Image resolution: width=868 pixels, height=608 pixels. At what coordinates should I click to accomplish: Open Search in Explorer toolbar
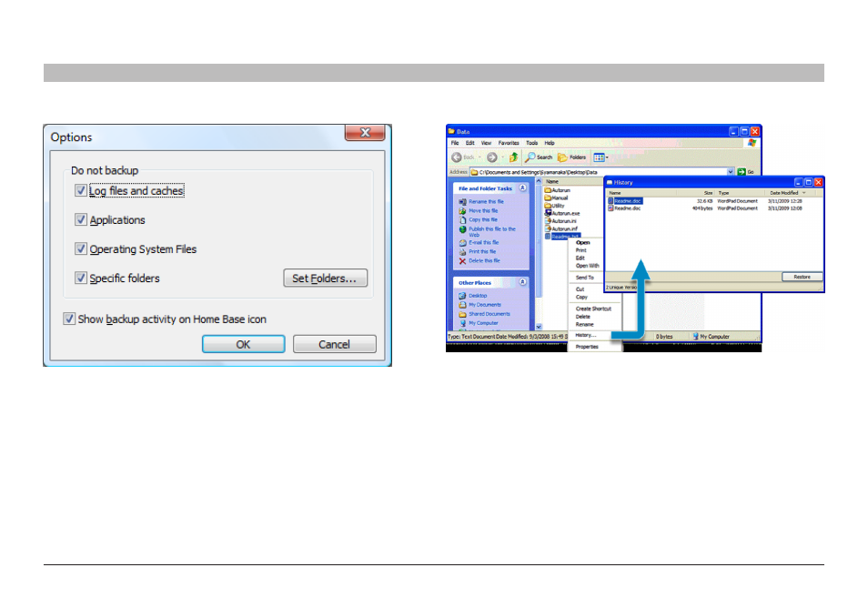(x=539, y=157)
